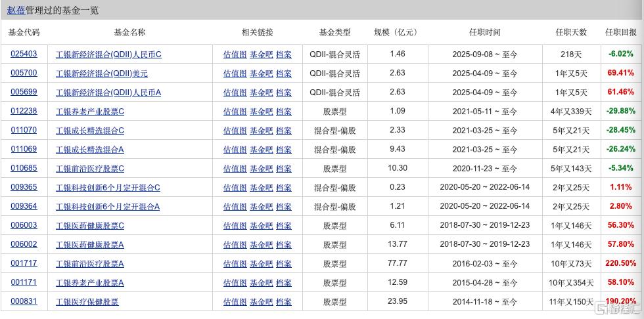644x319 pixels.
Task: Open 工银成长精选混合C fund page
Action: click(90, 131)
